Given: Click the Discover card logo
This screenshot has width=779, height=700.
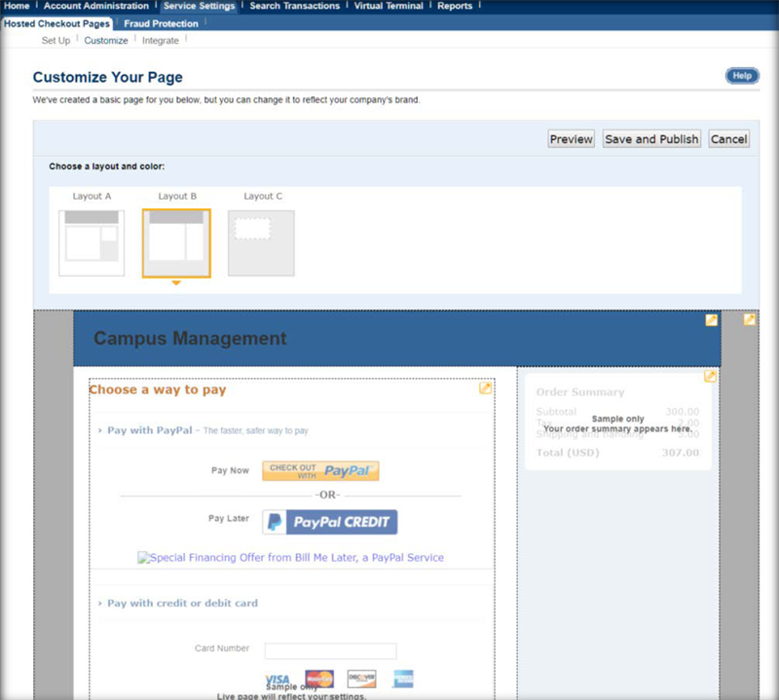Looking at the screenshot, I should click(x=361, y=679).
